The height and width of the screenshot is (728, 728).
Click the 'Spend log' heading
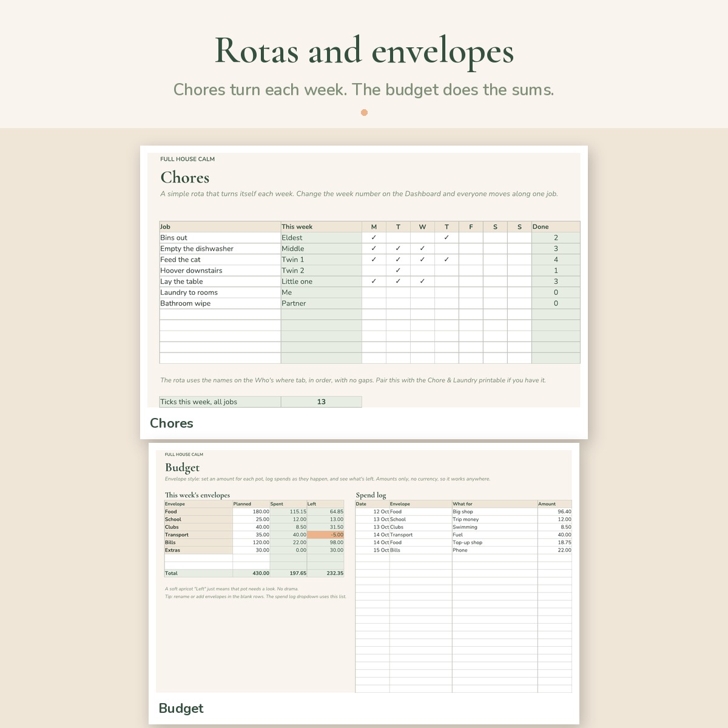[371, 495]
